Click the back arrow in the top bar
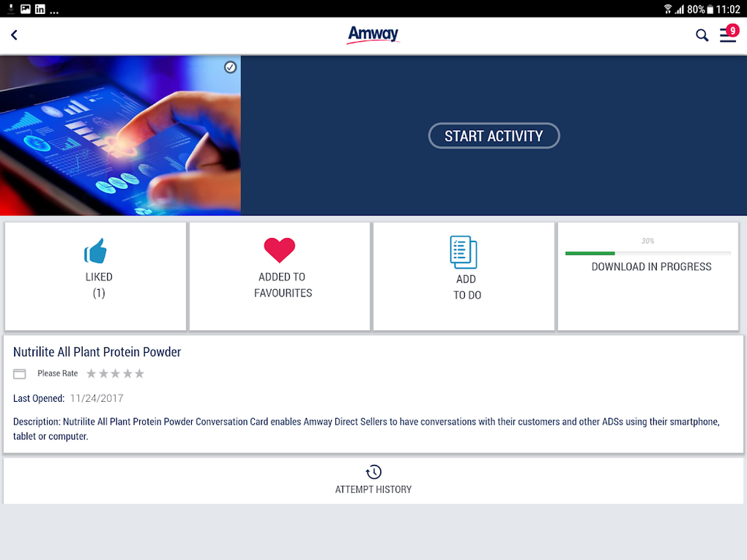The image size is (747, 560). 14,34
